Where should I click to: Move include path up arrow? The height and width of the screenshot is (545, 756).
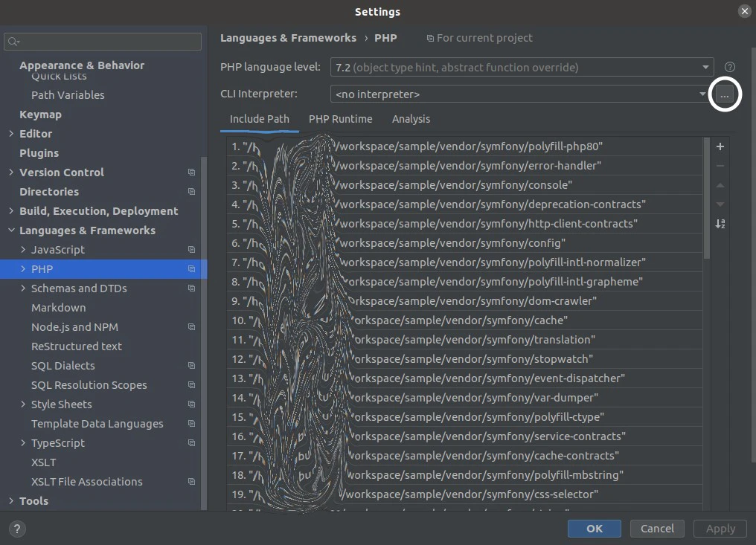720,185
